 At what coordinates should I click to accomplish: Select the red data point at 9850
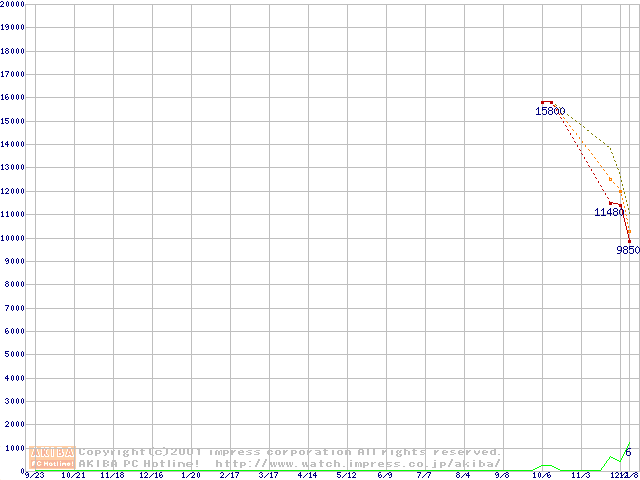[x=629, y=240]
